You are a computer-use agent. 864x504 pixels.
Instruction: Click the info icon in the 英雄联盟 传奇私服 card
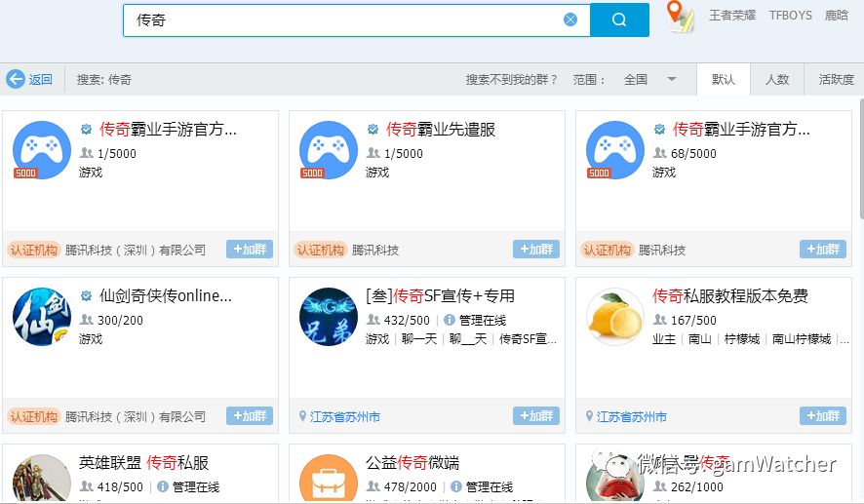pyautogui.click(x=163, y=486)
